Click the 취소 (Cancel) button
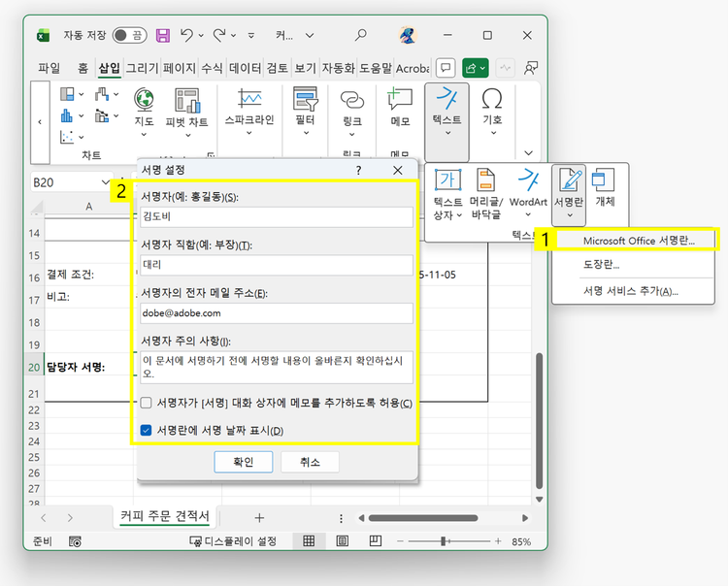This screenshot has height=586, width=728. tap(310, 462)
